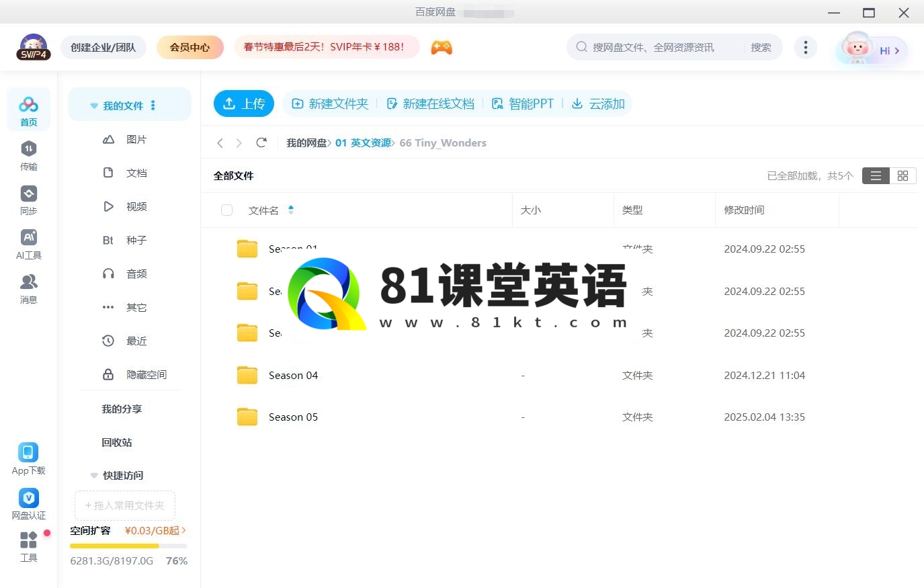Open the App下载 icon

[28, 459]
